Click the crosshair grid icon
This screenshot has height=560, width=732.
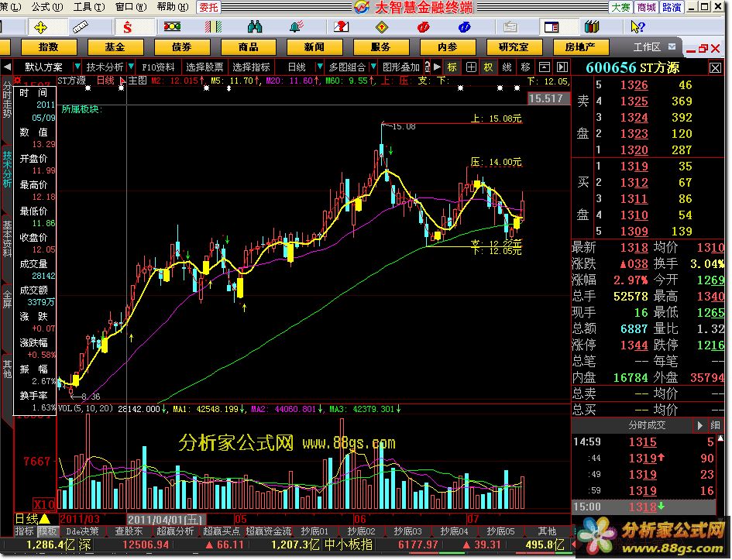click(x=471, y=67)
